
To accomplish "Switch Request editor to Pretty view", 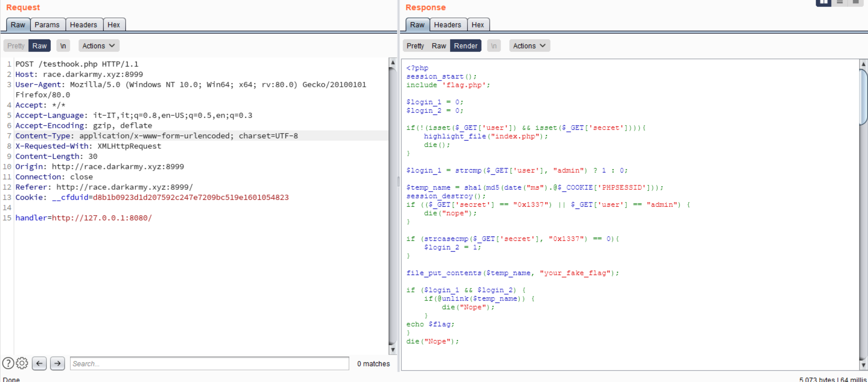I will [16, 46].
